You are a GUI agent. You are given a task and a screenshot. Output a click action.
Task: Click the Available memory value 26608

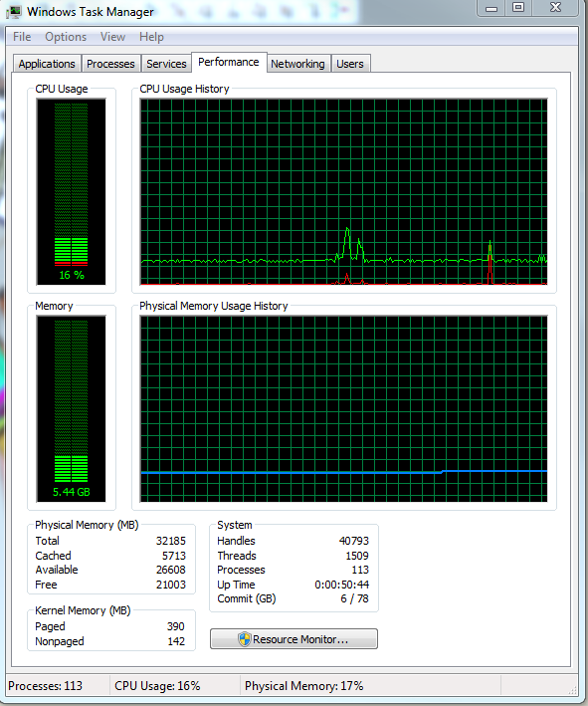pyautogui.click(x=171, y=570)
